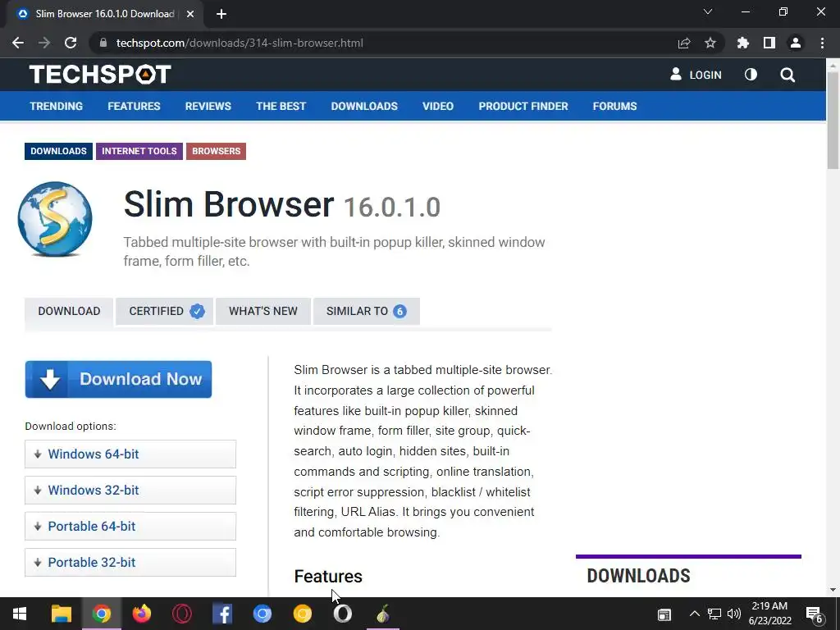Open the notification center icon
Image resolution: width=840 pixels, height=630 pixels.
[815, 614]
